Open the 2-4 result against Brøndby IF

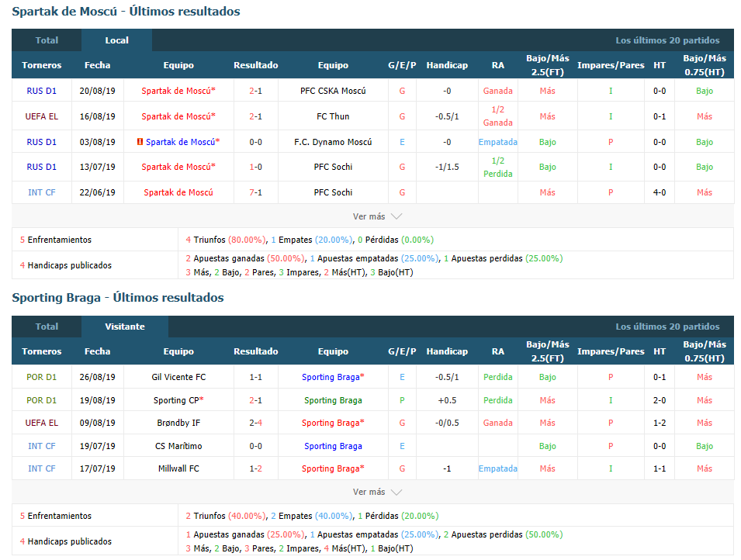[255, 423]
